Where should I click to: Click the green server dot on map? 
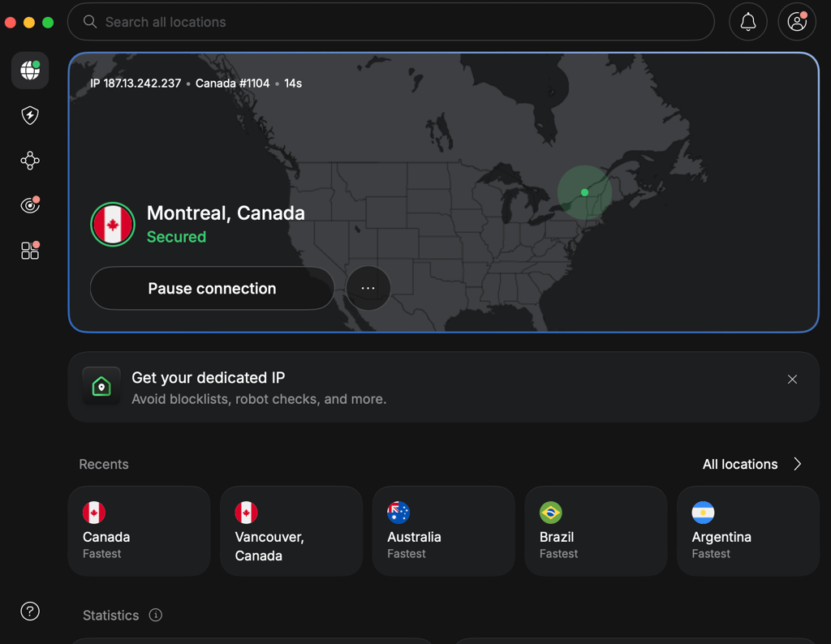click(x=584, y=192)
